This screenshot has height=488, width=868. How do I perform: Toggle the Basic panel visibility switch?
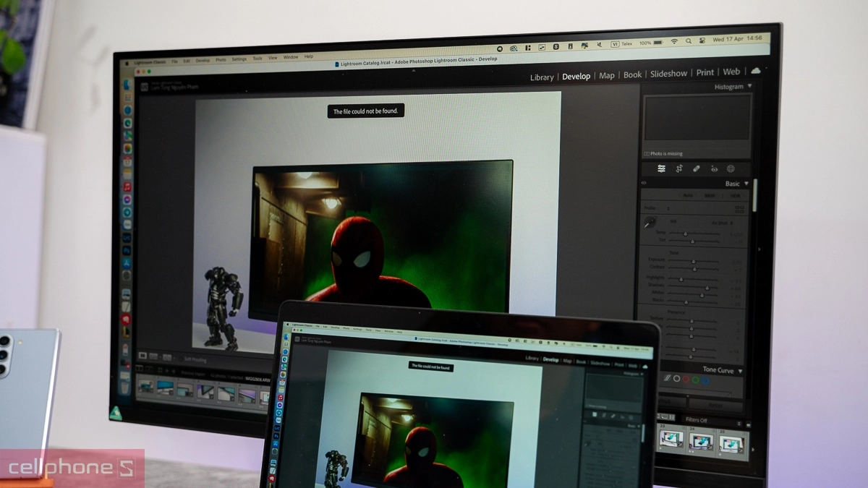[x=644, y=183]
